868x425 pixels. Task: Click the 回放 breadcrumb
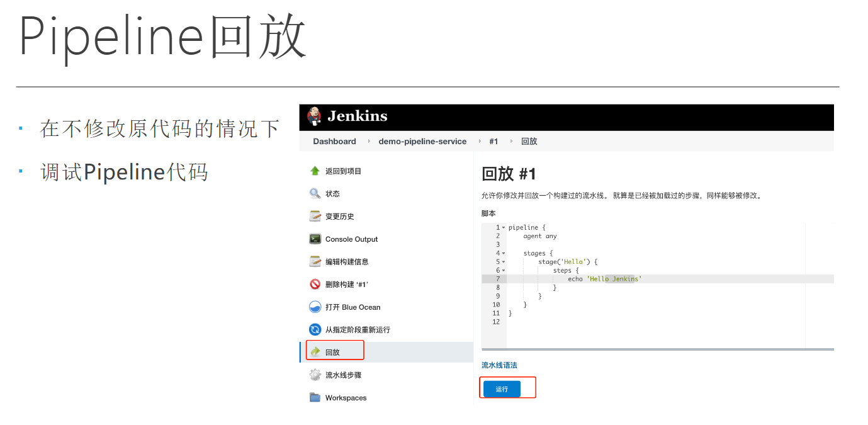click(529, 141)
